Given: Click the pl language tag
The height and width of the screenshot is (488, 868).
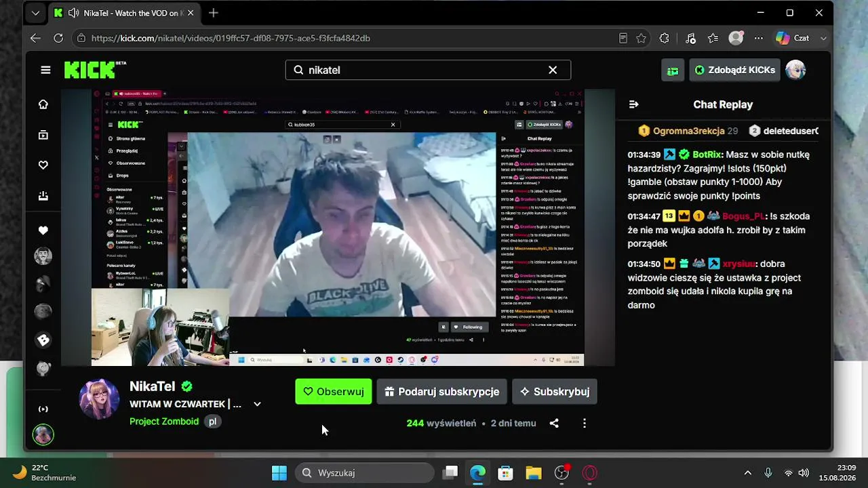Looking at the screenshot, I should pyautogui.click(x=212, y=422).
